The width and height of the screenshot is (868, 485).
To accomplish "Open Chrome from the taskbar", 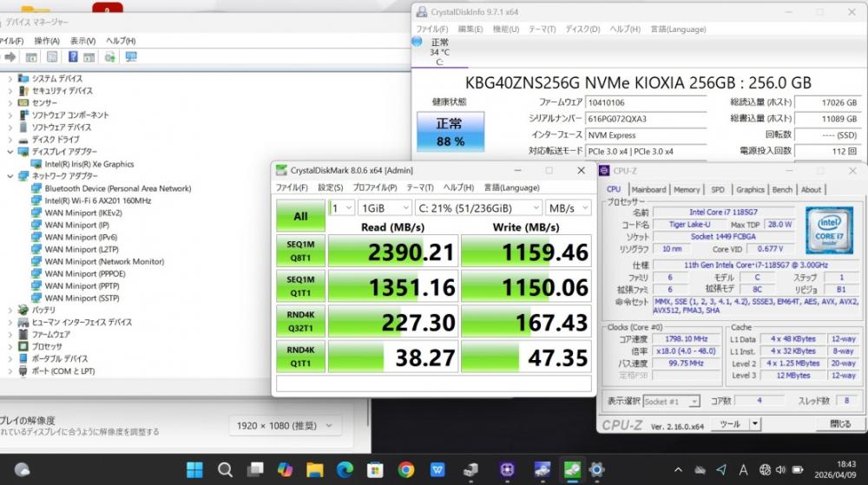I will click(405, 469).
